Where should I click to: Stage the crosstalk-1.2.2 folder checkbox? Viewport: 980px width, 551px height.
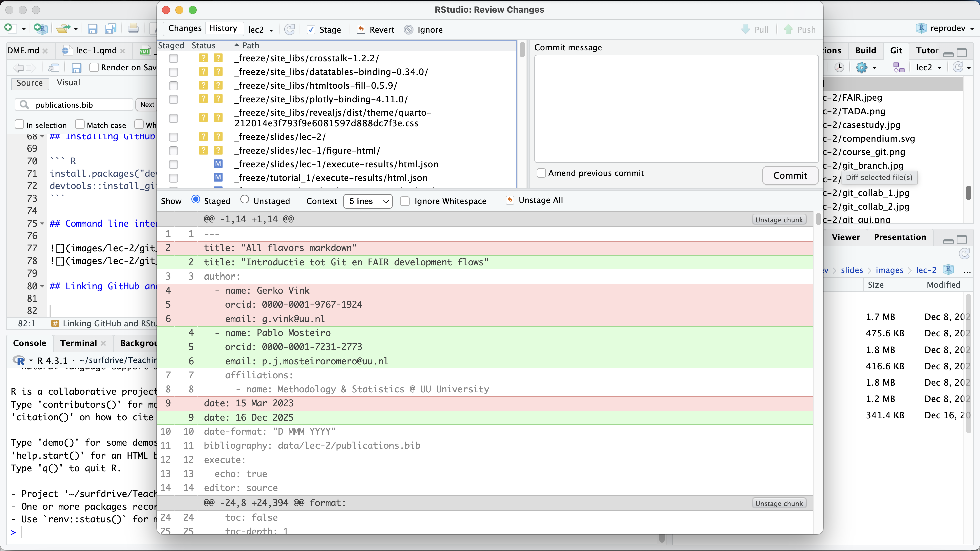(173, 58)
